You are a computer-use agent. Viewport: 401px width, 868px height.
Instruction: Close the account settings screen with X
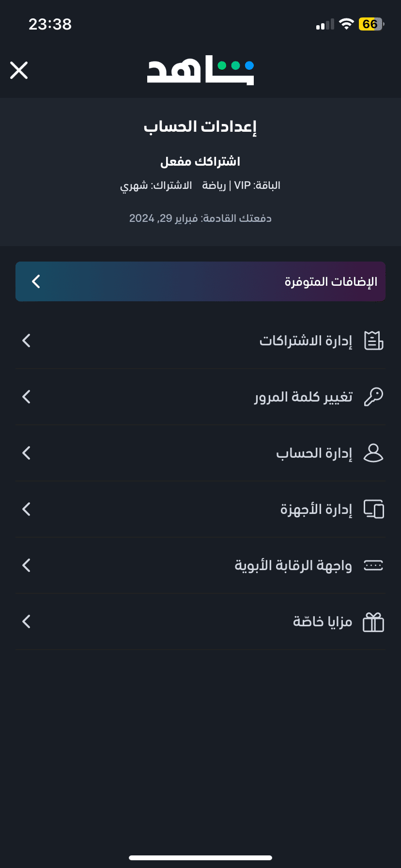point(19,70)
